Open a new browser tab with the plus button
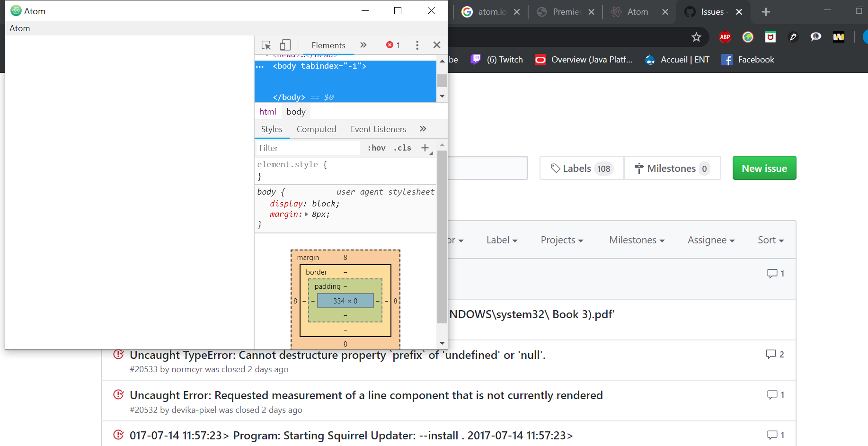Screen dimensions: 868x446 [x=766, y=12]
